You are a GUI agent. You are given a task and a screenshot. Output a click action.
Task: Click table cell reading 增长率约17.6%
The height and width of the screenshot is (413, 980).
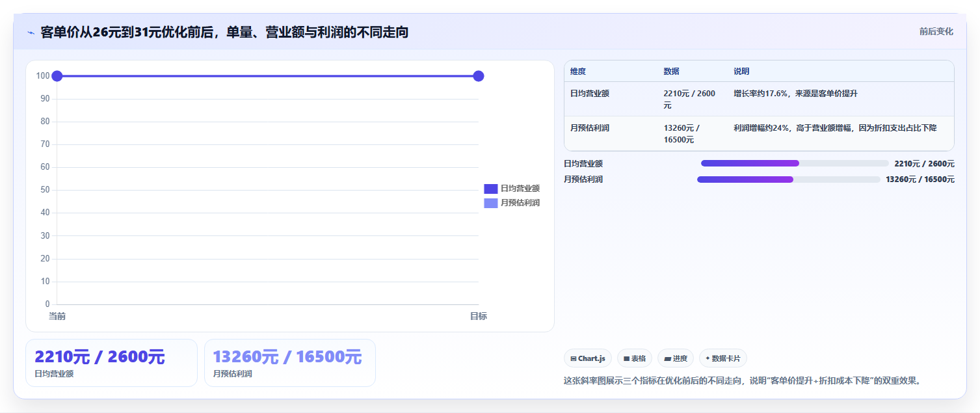coord(795,94)
